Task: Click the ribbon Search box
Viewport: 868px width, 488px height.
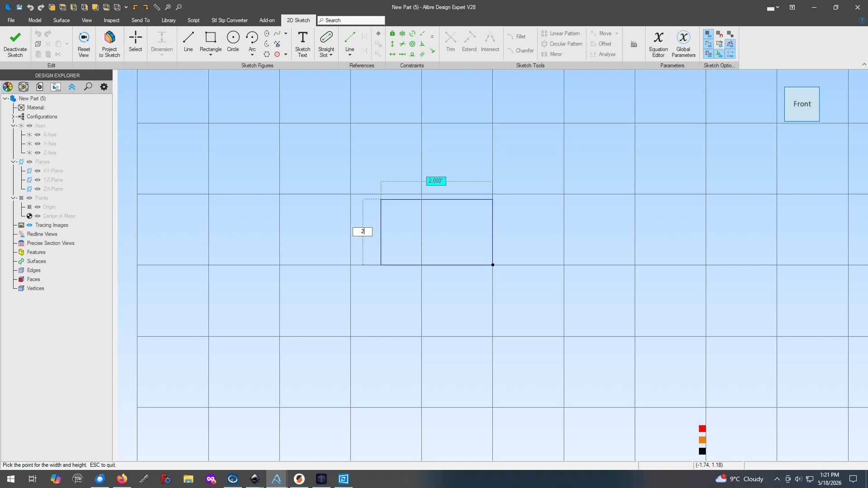Action: coord(351,20)
